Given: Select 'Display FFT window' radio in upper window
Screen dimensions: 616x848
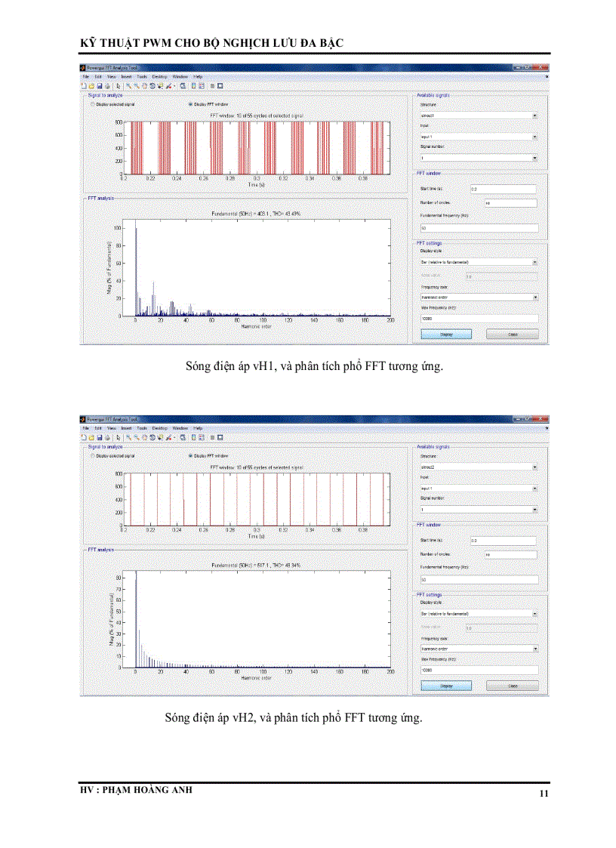Looking at the screenshot, I should (189, 104).
